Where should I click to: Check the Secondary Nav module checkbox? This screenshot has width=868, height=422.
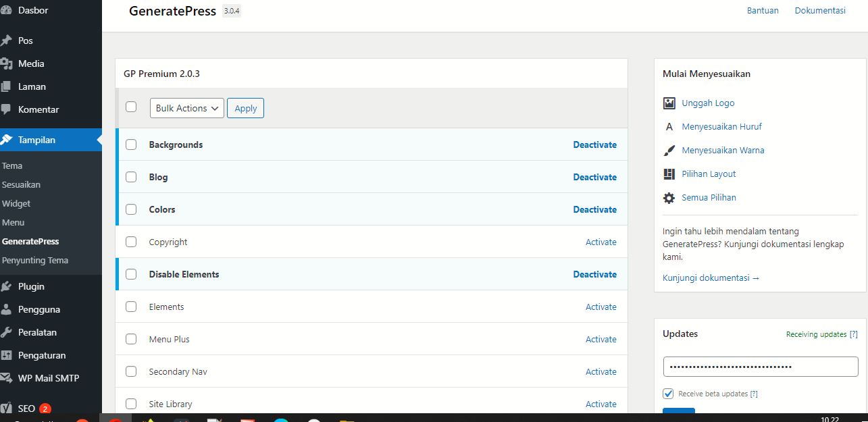(131, 371)
